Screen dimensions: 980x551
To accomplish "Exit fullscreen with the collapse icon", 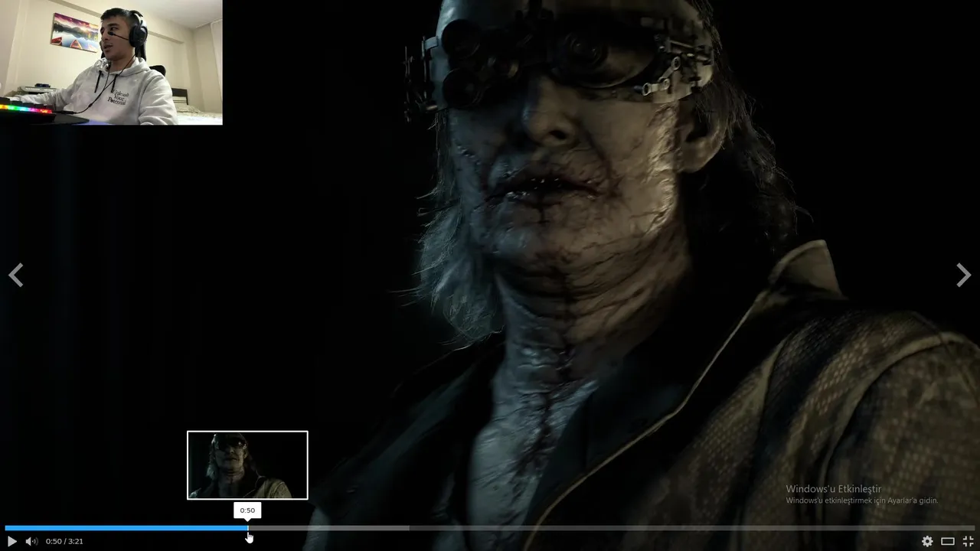I will pyautogui.click(x=968, y=541).
